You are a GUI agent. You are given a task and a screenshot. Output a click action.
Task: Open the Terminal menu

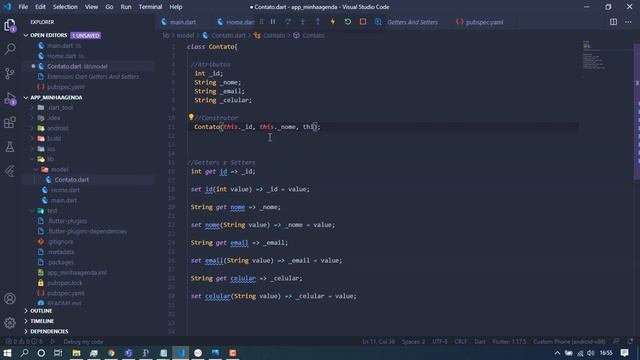tap(150, 7)
